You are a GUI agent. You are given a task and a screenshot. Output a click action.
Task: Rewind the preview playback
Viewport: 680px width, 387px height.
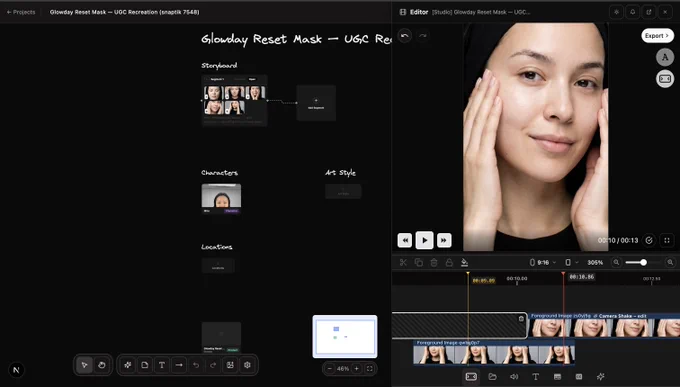pyautogui.click(x=405, y=240)
